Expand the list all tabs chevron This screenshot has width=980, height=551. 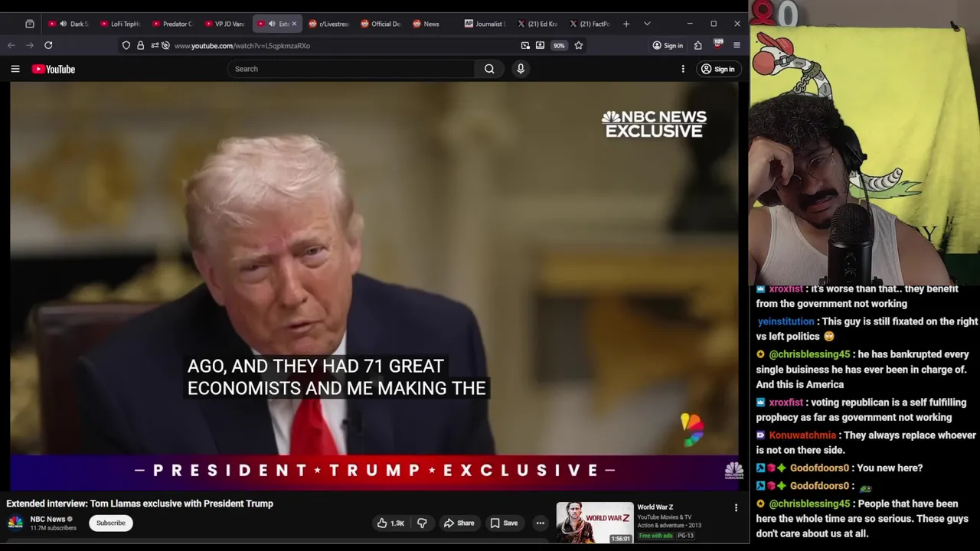[x=647, y=24]
